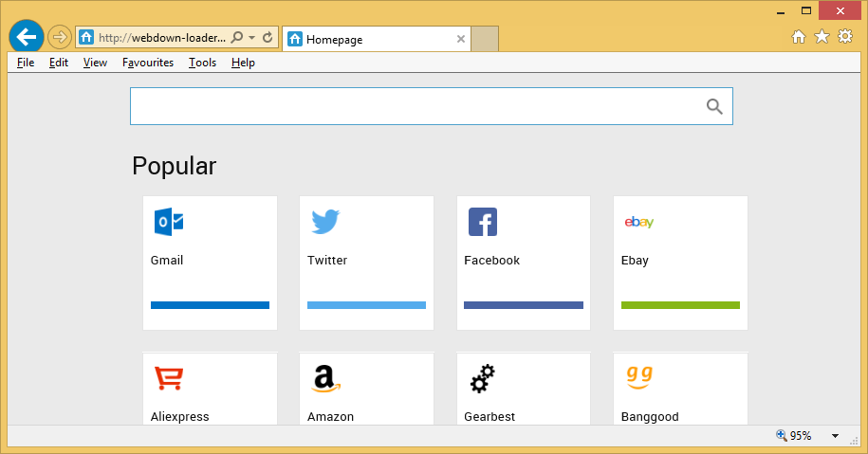Click the zoom level magnifier icon

781,435
